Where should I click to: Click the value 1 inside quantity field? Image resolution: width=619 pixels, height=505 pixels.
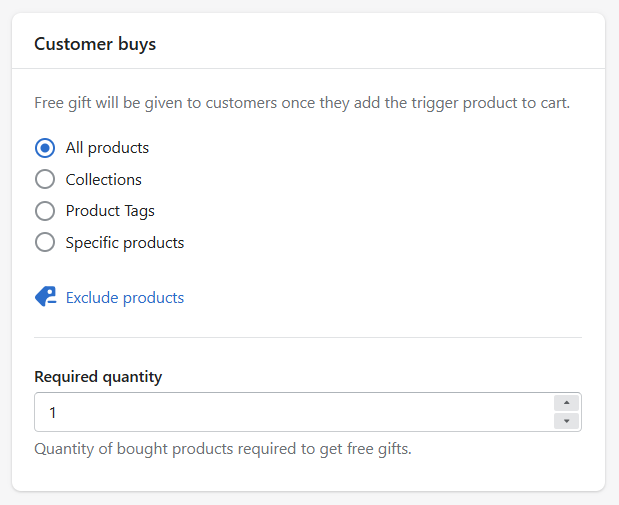coord(53,413)
